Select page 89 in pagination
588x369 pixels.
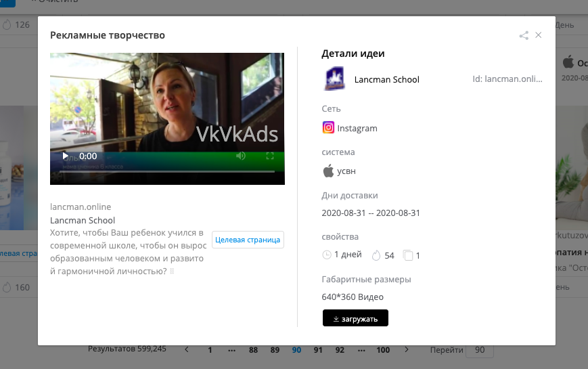[x=275, y=350]
